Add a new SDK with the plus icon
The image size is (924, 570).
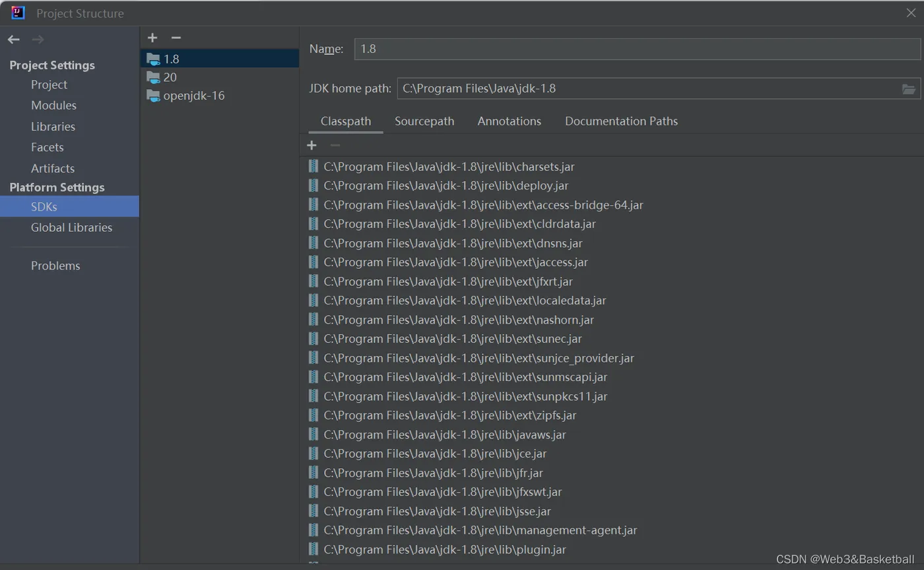(152, 38)
